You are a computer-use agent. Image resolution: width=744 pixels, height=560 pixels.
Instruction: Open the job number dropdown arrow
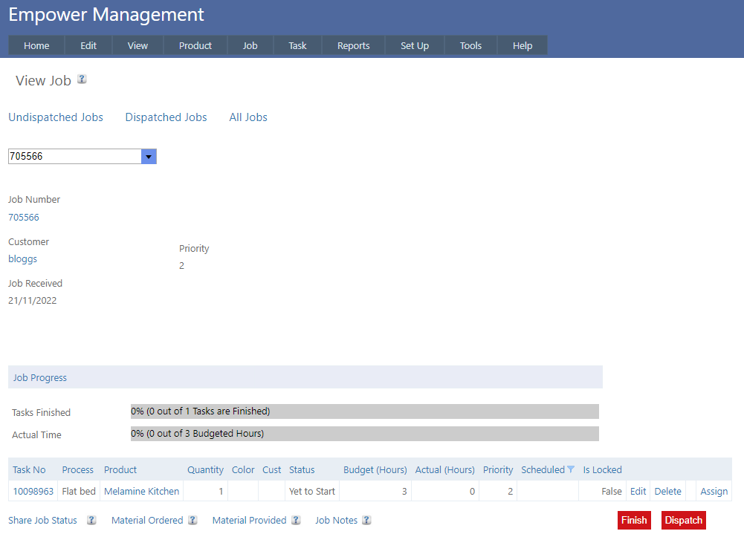(149, 157)
